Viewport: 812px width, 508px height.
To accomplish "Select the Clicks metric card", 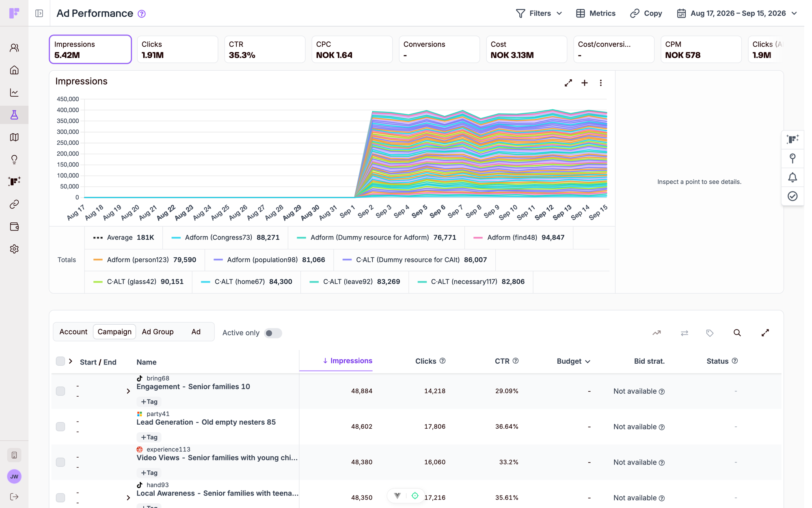I will tap(177, 49).
